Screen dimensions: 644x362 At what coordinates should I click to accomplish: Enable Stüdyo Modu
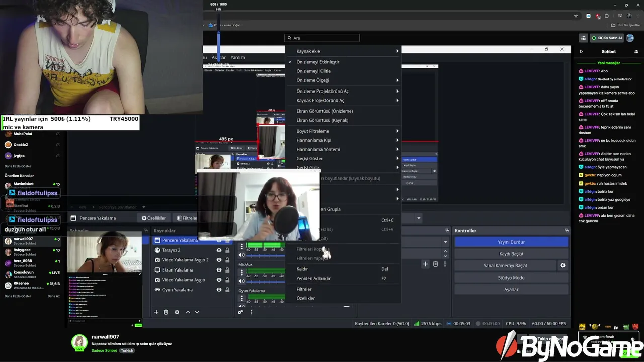[x=511, y=278]
